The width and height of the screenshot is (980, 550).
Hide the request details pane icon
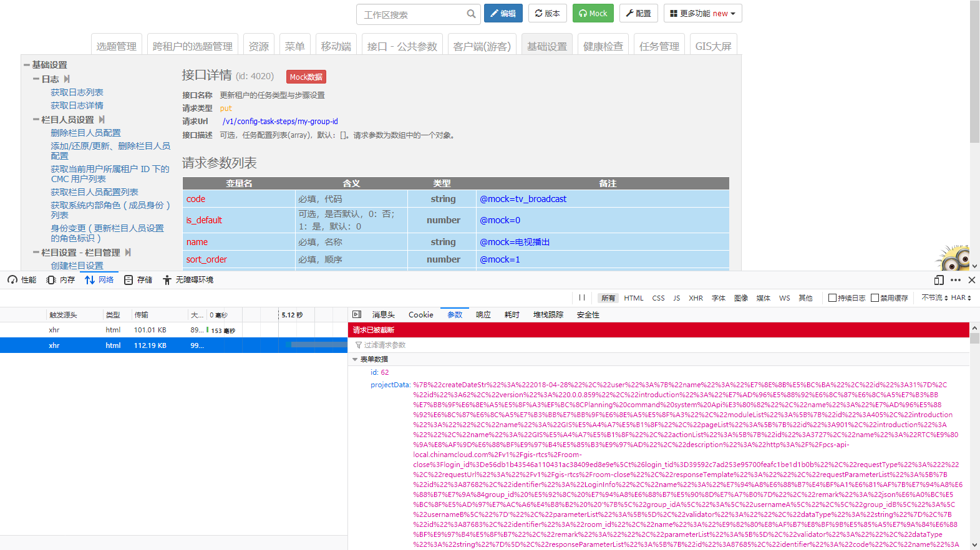click(357, 315)
